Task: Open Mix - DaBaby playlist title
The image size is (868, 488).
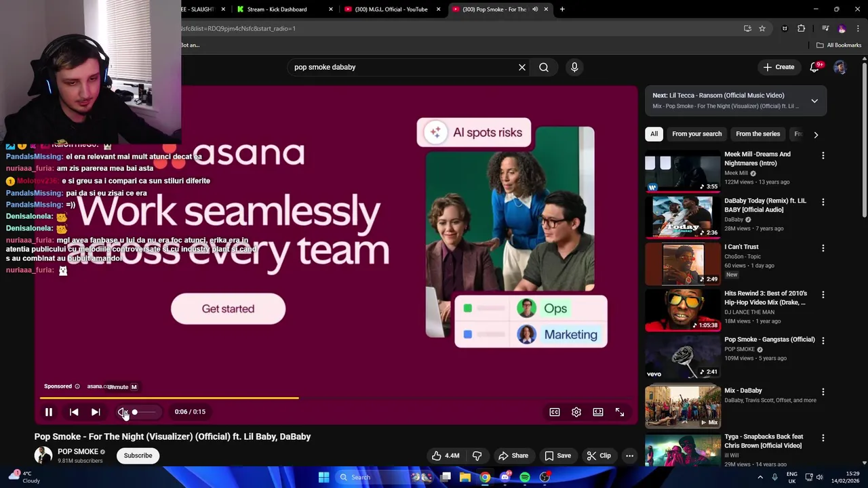Action: [743, 390]
